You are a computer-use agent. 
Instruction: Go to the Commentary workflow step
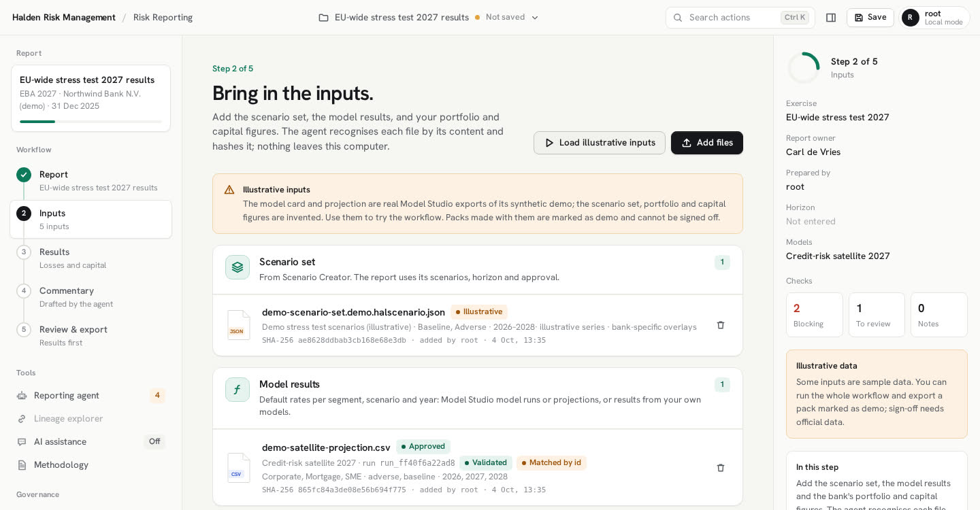pos(91,296)
